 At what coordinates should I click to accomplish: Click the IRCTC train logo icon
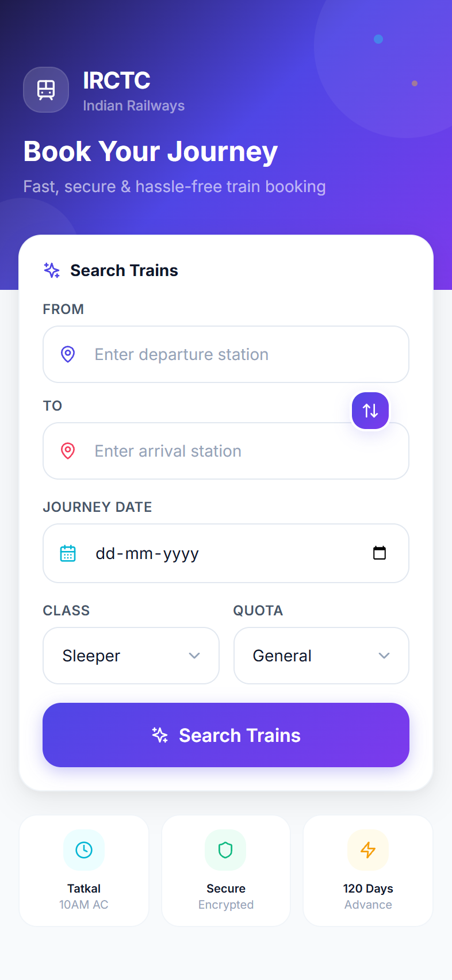click(x=46, y=90)
